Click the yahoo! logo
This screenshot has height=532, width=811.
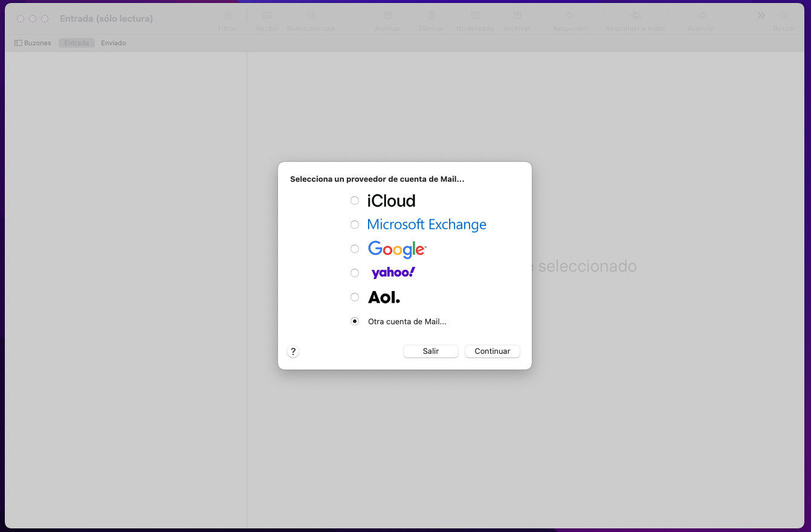393,273
